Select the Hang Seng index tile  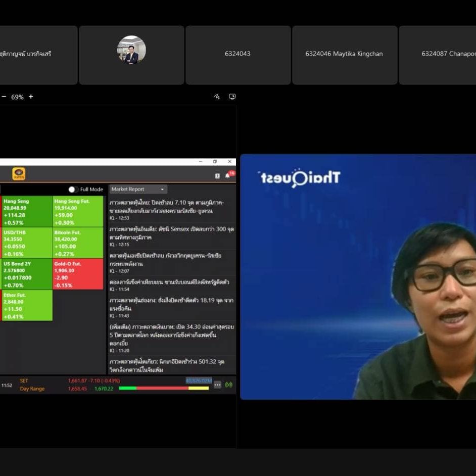click(x=27, y=211)
